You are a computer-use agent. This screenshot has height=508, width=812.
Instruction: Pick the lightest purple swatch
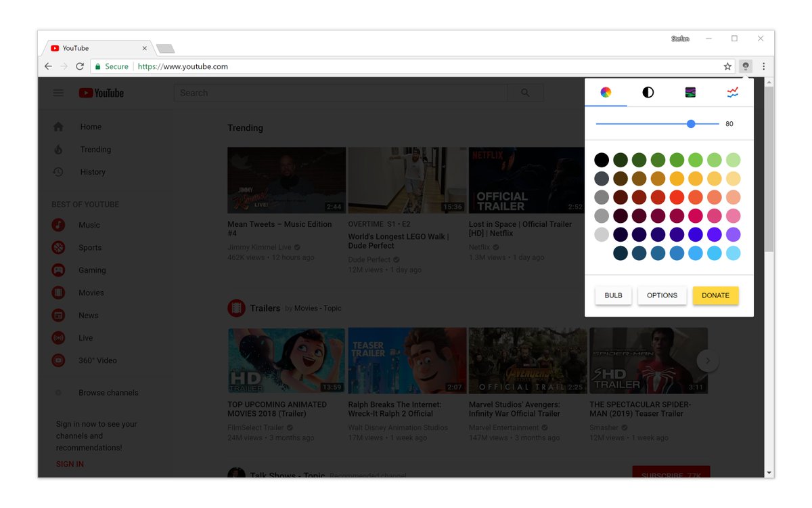[x=734, y=234]
